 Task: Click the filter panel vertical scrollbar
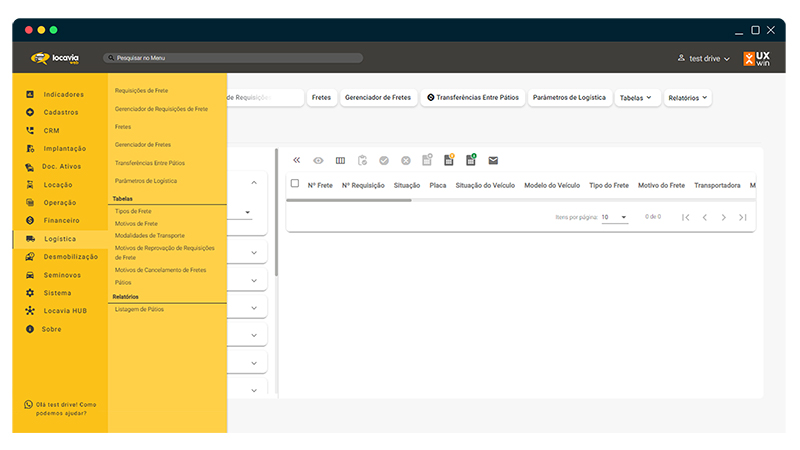(x=277, y=212)
